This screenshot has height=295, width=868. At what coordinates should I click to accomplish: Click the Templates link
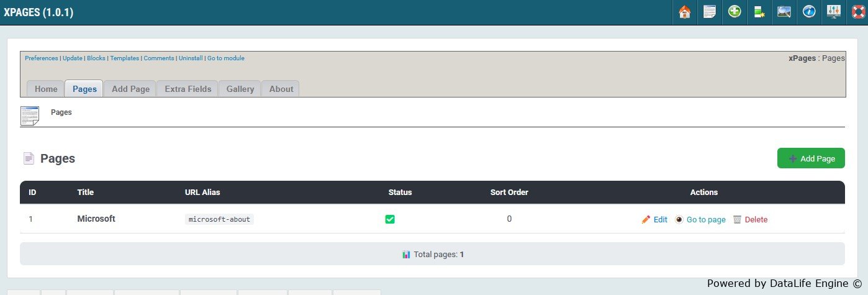124,58
